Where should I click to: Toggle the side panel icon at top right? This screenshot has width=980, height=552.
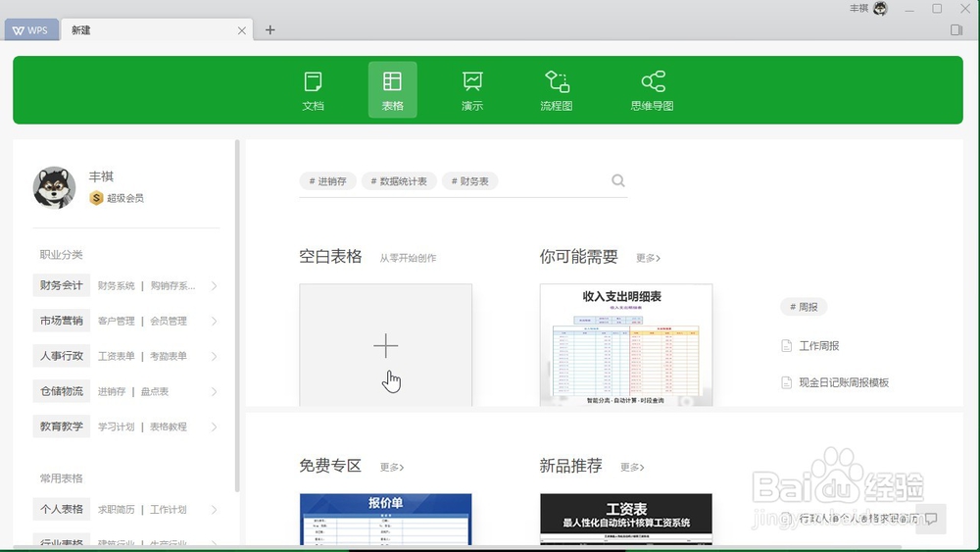coord(956,30)
